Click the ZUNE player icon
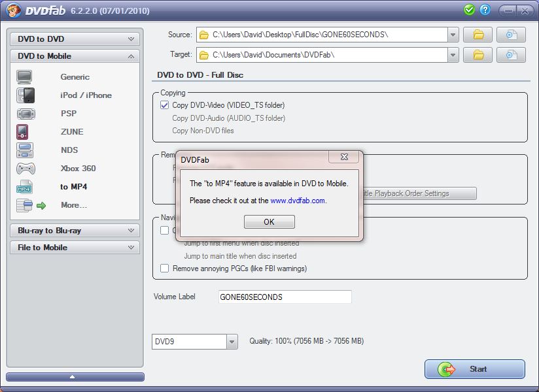539x392 pixels. [x=22, y=132]
